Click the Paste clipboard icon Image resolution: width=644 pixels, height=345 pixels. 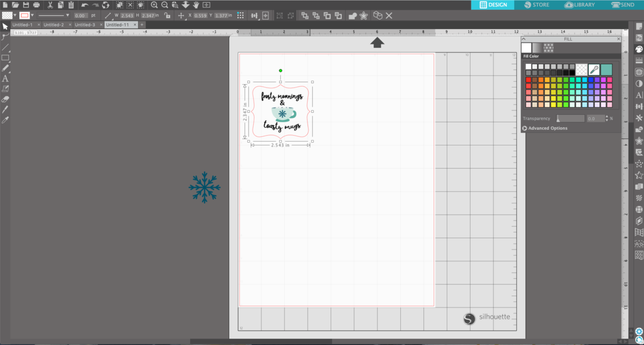click(x=70, y=5)
